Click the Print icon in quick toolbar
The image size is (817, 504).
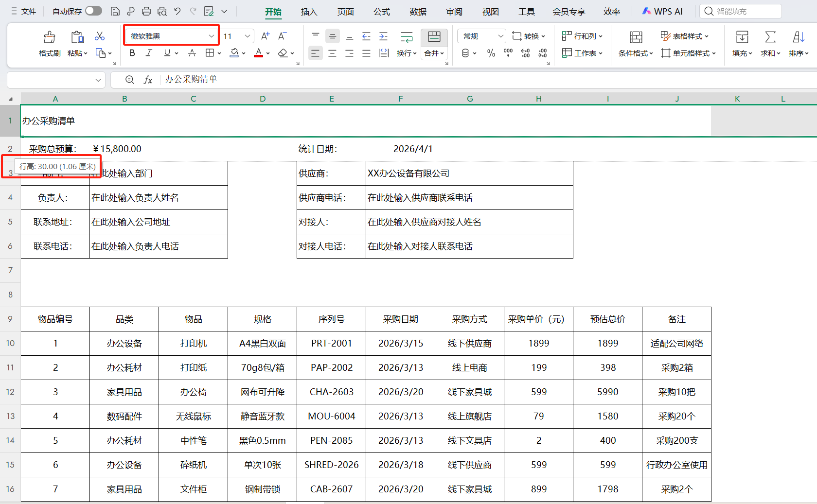(146, 11)
